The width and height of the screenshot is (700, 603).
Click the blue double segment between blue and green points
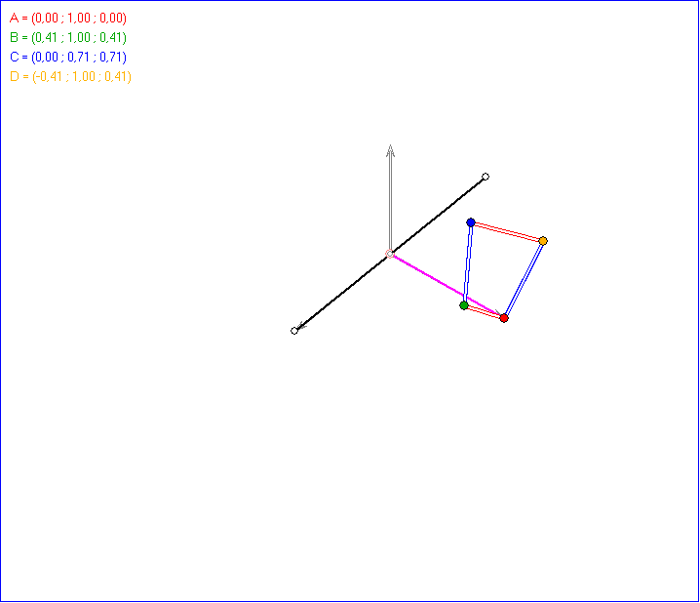(467, 264)
